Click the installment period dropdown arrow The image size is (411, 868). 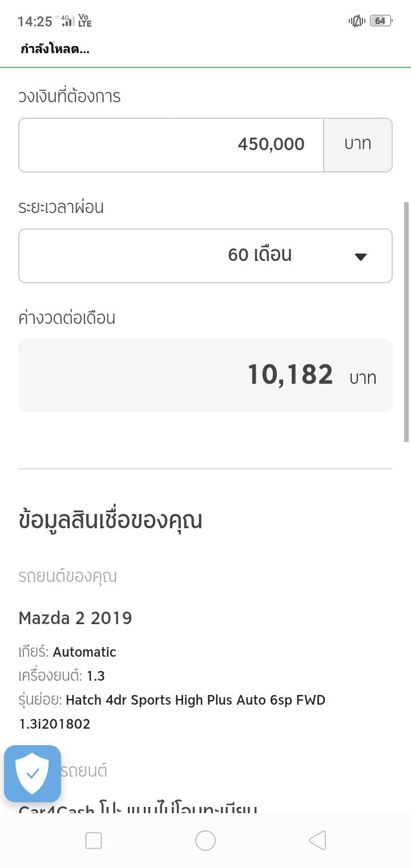360,256
